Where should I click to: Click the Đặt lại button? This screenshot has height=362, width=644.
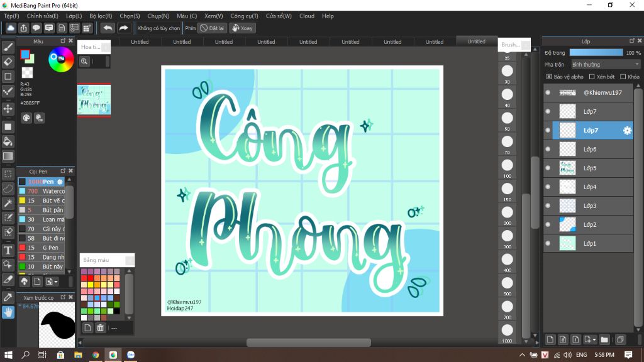pyautogui.click(x=212, y=28)
